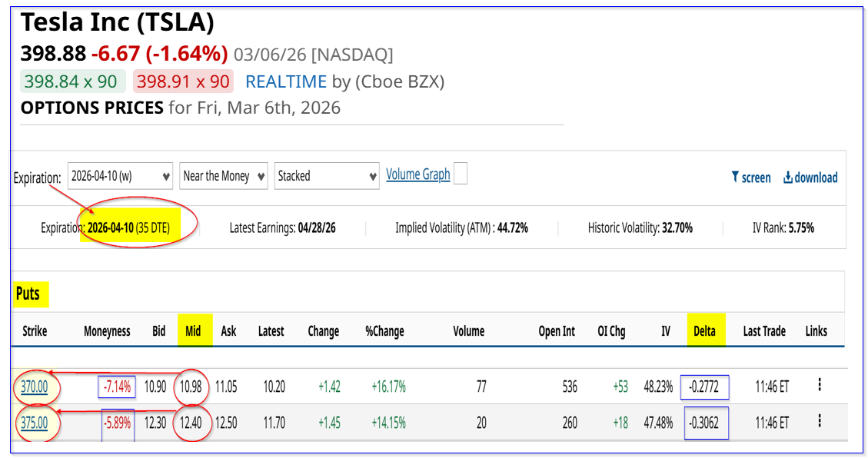Open the Volume Graph link
Viewport: 868px width, 458px height.
pyautogui.click(x=417, y=174)
